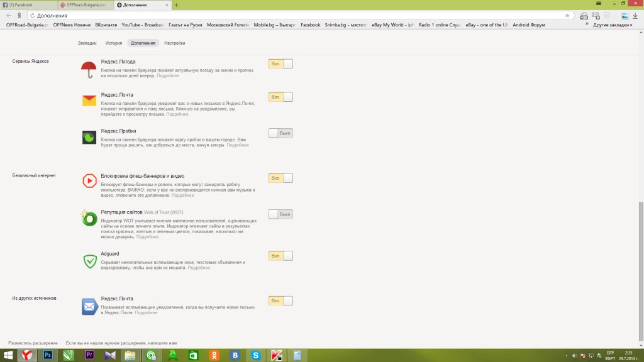Switch to OFFRoad-Bulgaria browser tab
The image size is (644, 362).
click(x=86, y=5)
